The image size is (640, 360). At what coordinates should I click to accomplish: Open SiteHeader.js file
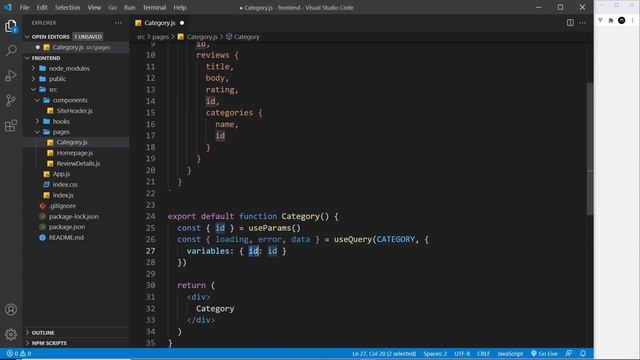click(74, 111)
